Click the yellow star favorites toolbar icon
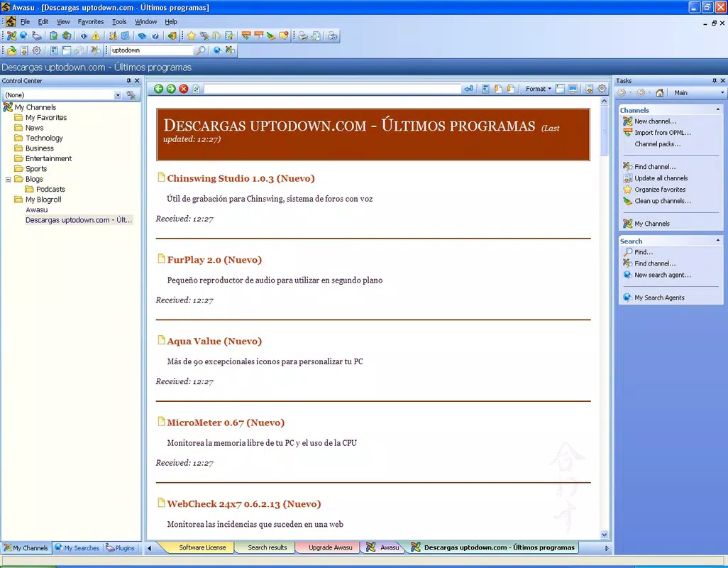 click(x=192, y=35)
